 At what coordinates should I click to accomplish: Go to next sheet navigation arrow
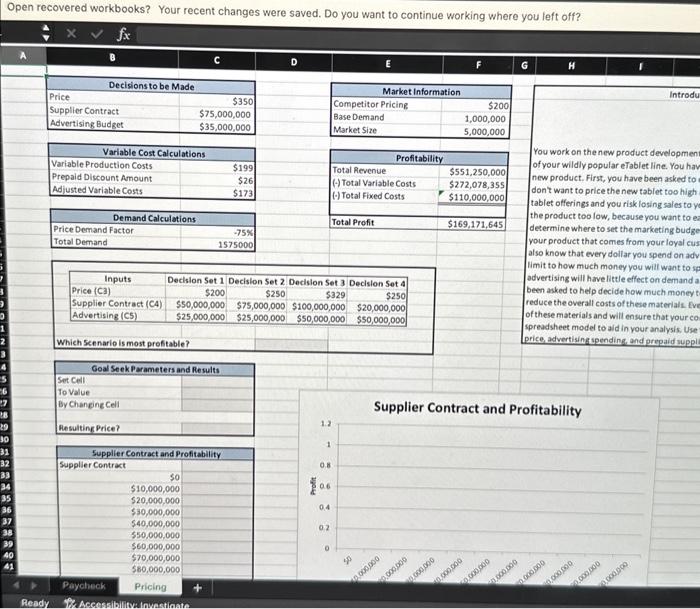pos(34,585)
